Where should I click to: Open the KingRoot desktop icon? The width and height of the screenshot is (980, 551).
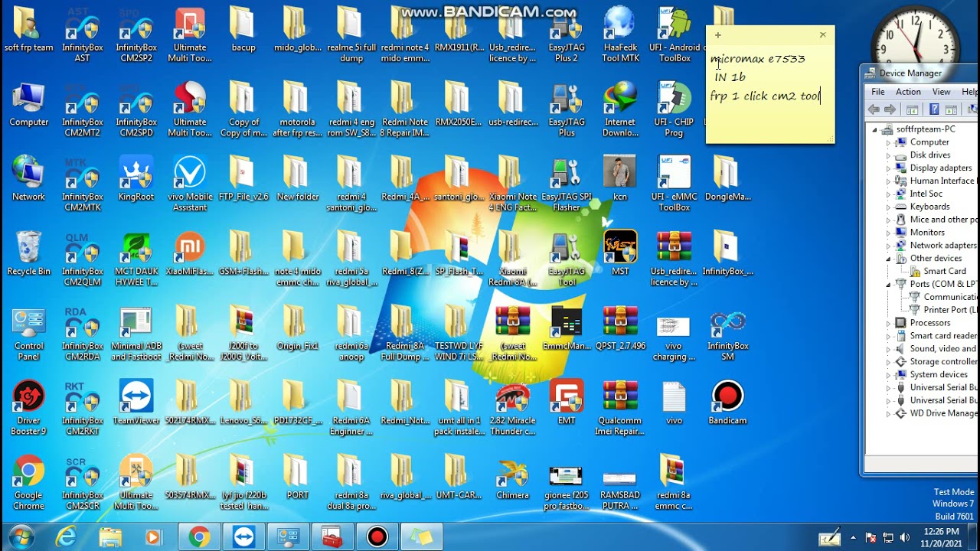pos(136,178)
